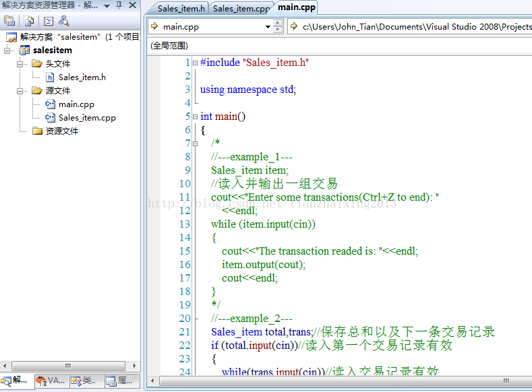
Task: Click the Show All Files toolbar icon
Action: pyautogui.click(x=29, y=21)
